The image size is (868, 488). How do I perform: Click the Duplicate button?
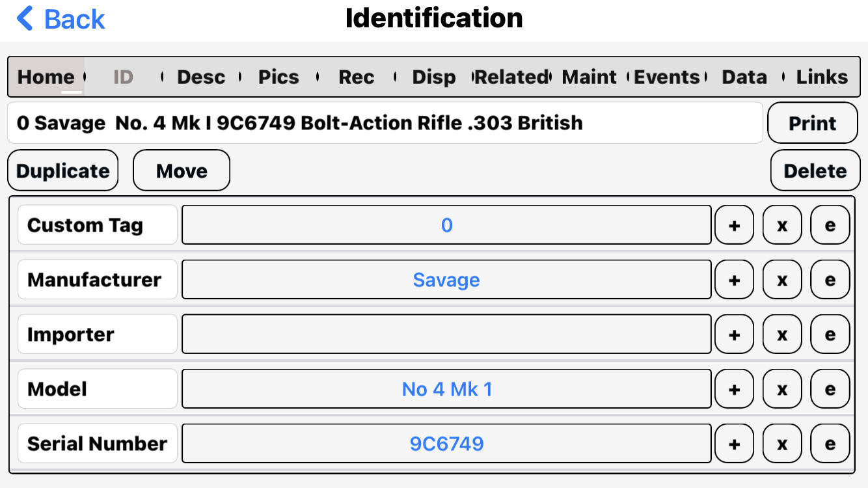click(63, 171)
